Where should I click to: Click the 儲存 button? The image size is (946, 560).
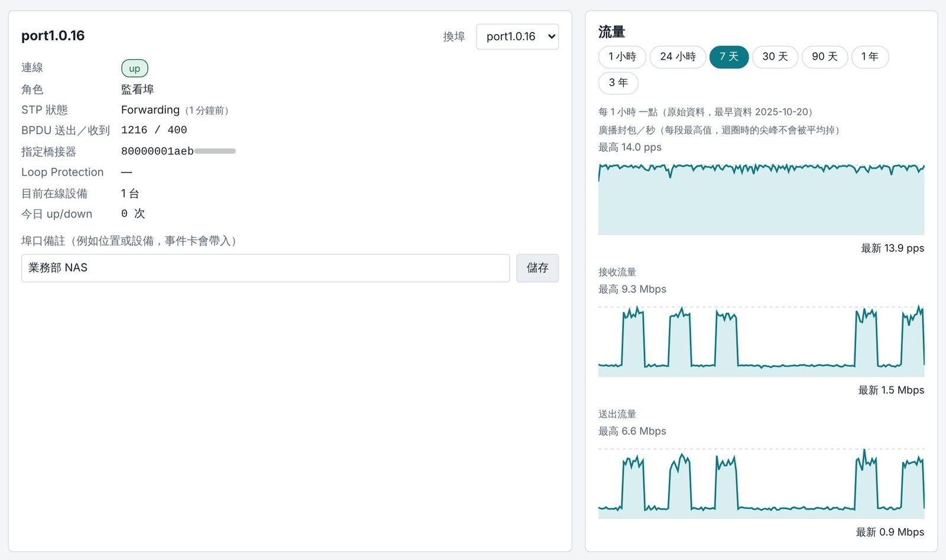(x=537, y=268)
